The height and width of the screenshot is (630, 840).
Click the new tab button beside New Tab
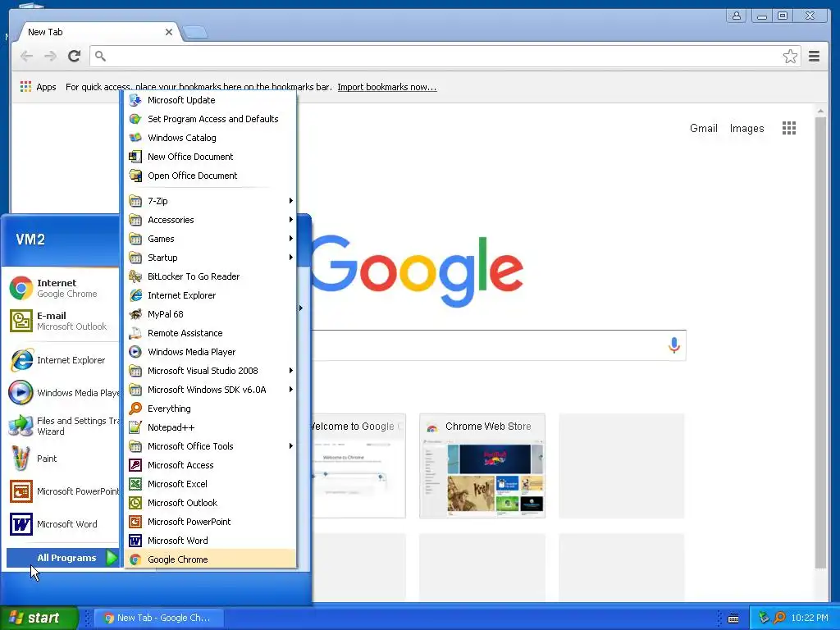point(195,33)
